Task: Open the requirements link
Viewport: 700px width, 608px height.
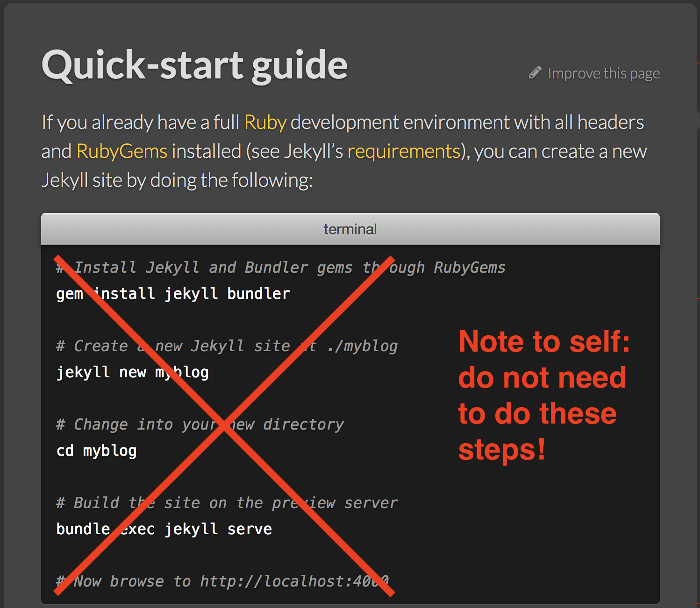Action: click(404, 151)
